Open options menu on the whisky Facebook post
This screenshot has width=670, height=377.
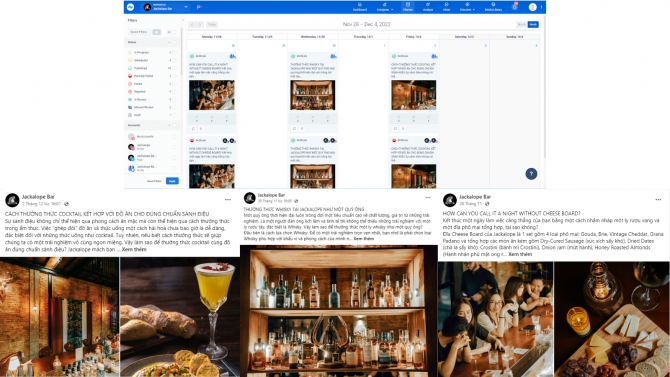(x=428, y=197)
